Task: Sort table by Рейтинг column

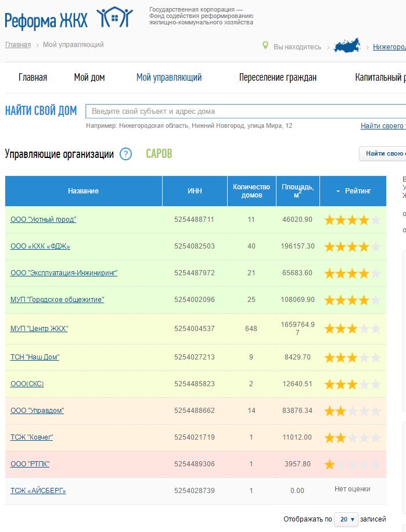Action: pos(353,191)
